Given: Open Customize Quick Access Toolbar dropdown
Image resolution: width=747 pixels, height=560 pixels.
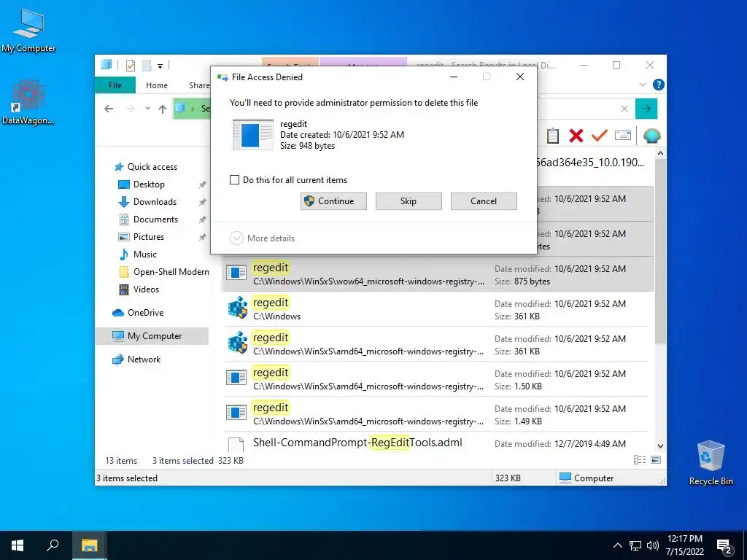Looking at the screenshot, I should [x=160, y=66].
